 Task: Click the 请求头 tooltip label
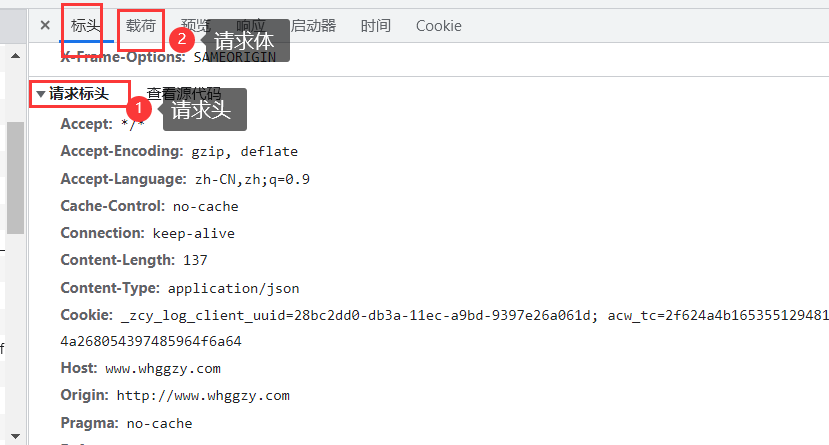[201, 110]
